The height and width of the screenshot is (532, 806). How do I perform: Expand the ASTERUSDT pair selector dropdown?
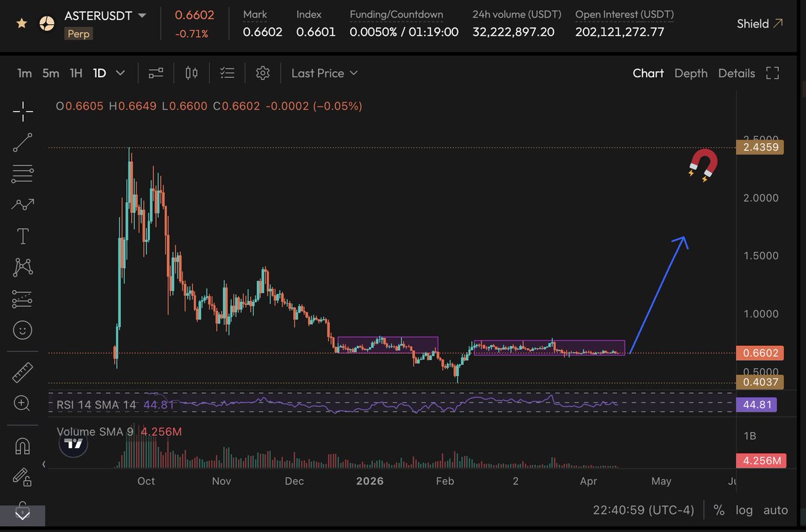(142, 15)
